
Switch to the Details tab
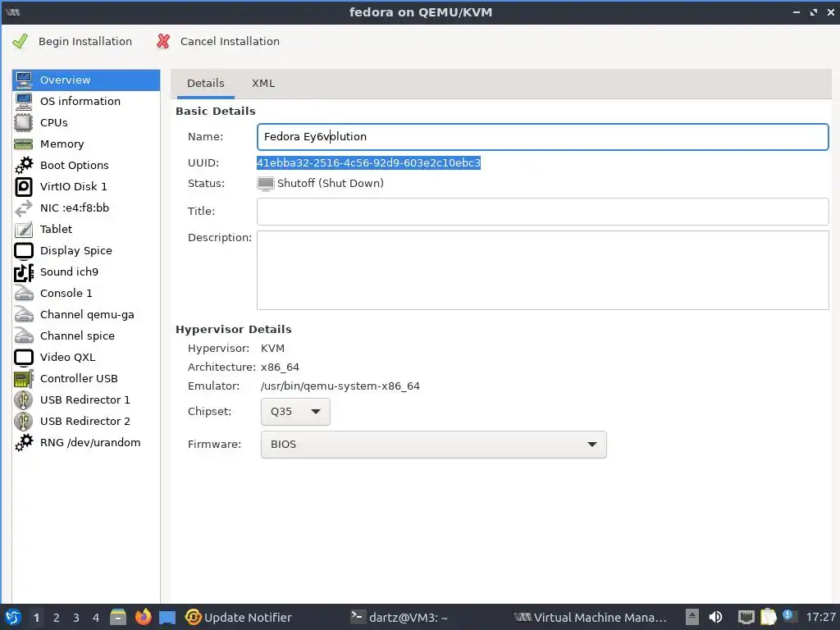pyautogui.click(x=206, y=83)
